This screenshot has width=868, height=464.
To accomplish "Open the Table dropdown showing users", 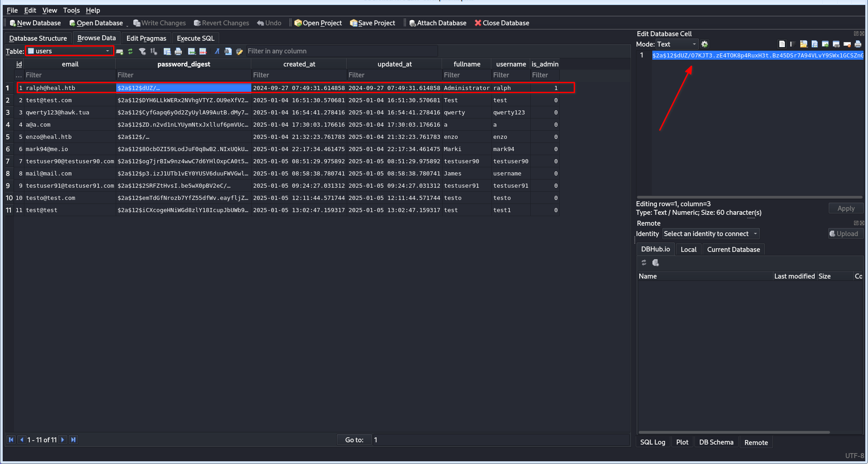I will [69, 51].
